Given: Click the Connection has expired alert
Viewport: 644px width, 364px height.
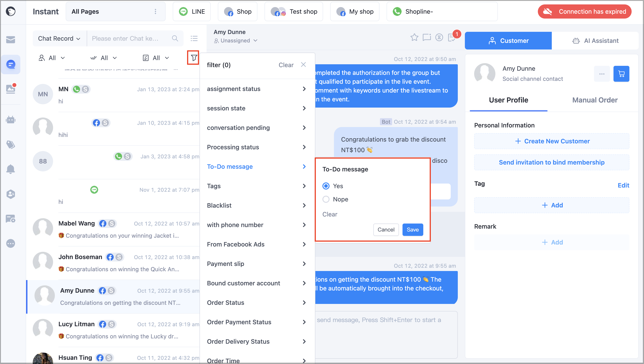Looking at the screenshot, I should 585,11.
